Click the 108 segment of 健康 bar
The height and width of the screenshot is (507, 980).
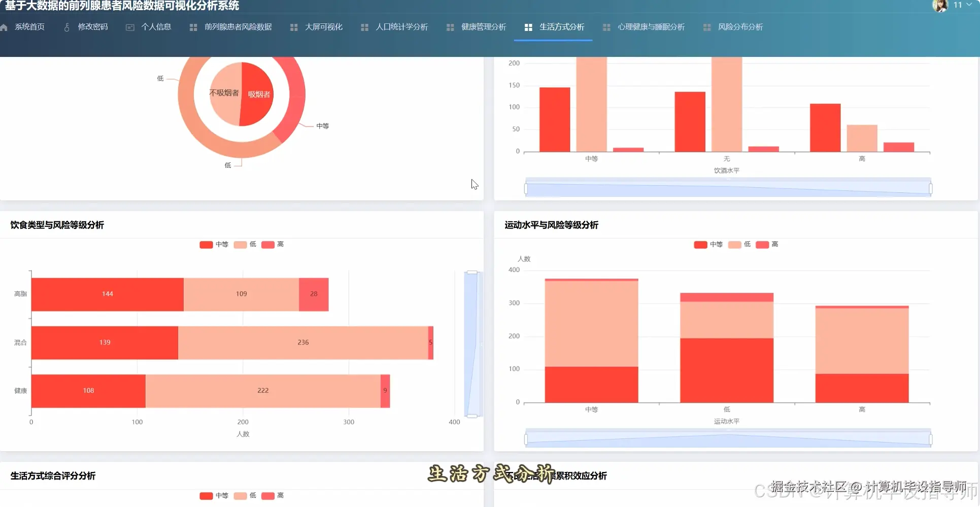coord(88,391)
